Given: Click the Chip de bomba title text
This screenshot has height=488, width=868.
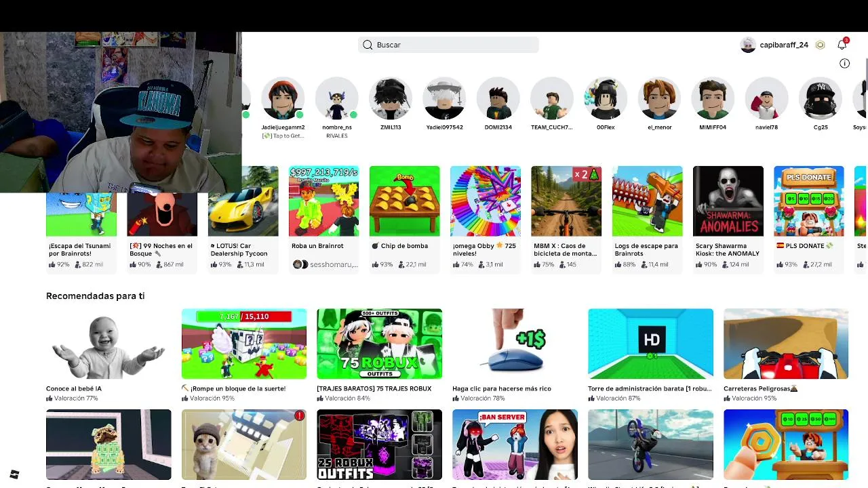Looking at the screenshot, I should click(399, 246).
